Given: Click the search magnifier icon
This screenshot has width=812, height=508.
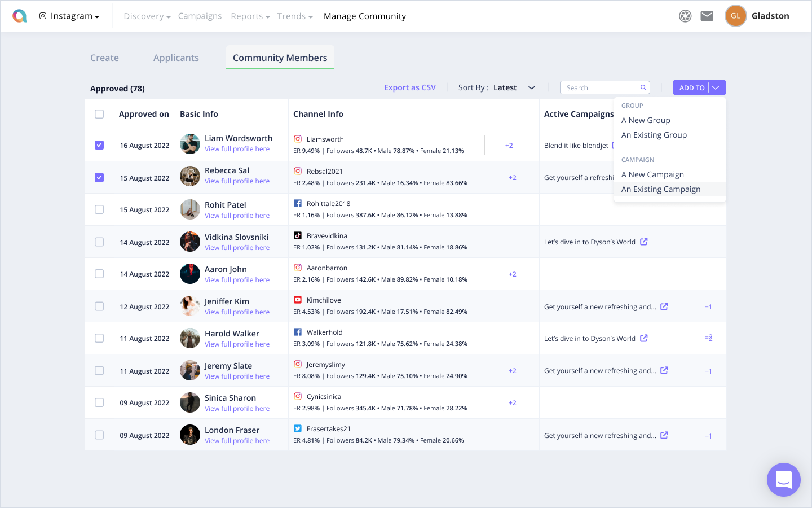Looking at the screenshot, I should (x=643, y=87).
